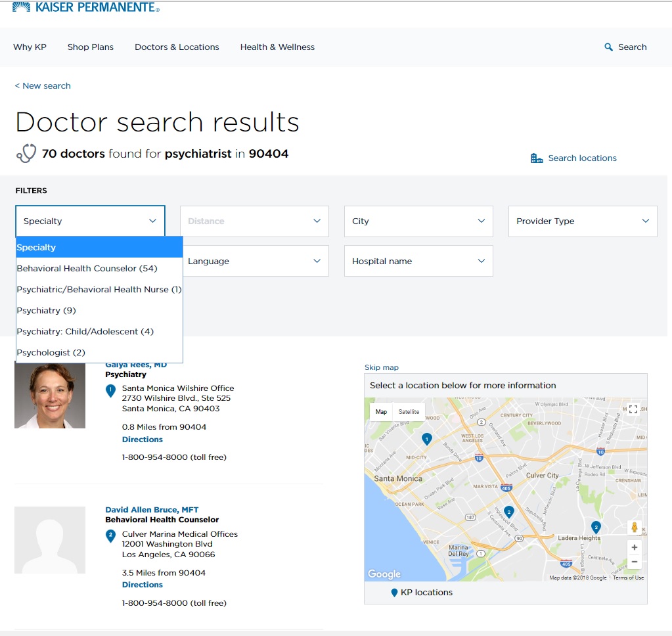Open Galya Rees, MD profile link
This screenshot has width=672, height=636.
click(136, 365)
